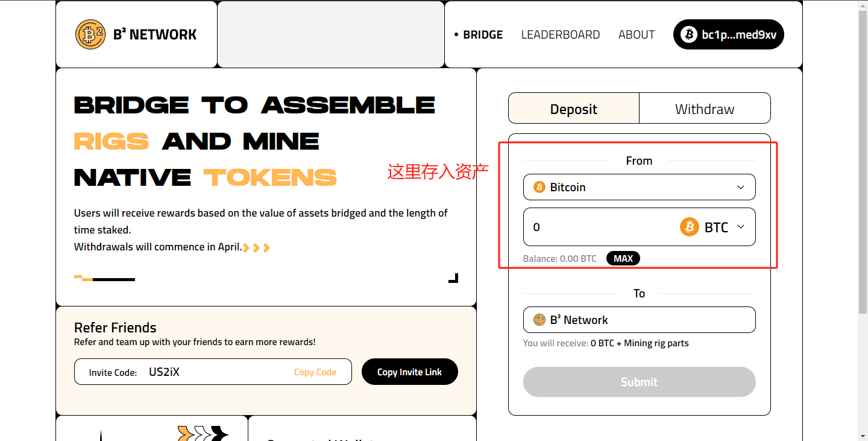Click the black corner bracket icon in banner
Screen dimensions: 868x441
453,278
